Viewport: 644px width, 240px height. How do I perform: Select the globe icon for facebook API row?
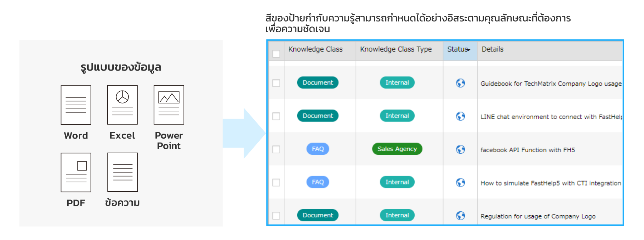460,149
